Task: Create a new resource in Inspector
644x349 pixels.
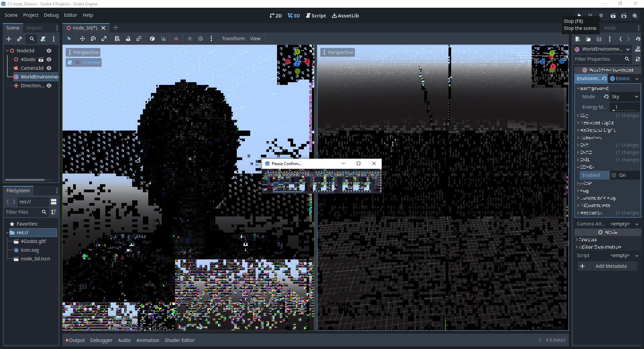Action: [578, 39]
